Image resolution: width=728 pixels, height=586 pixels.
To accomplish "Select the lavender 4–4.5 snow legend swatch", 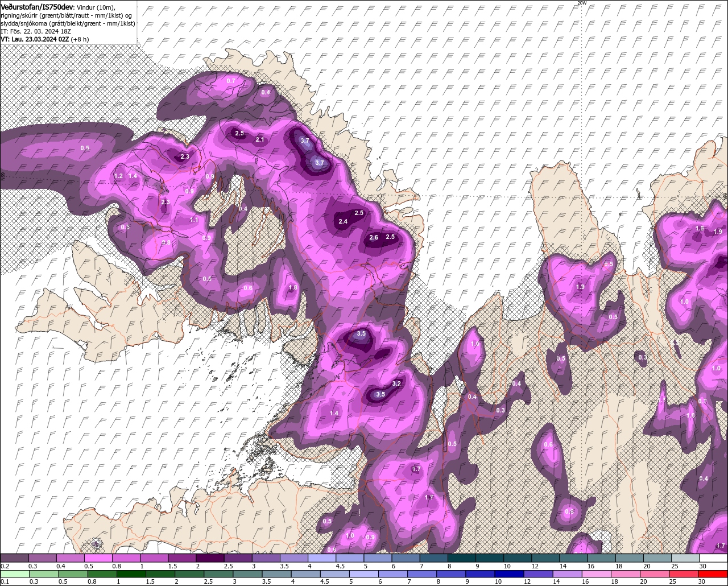I will [322, 558].
